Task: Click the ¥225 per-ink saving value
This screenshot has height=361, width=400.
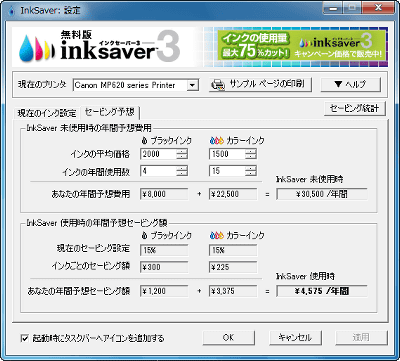Action: click(233, 267)
